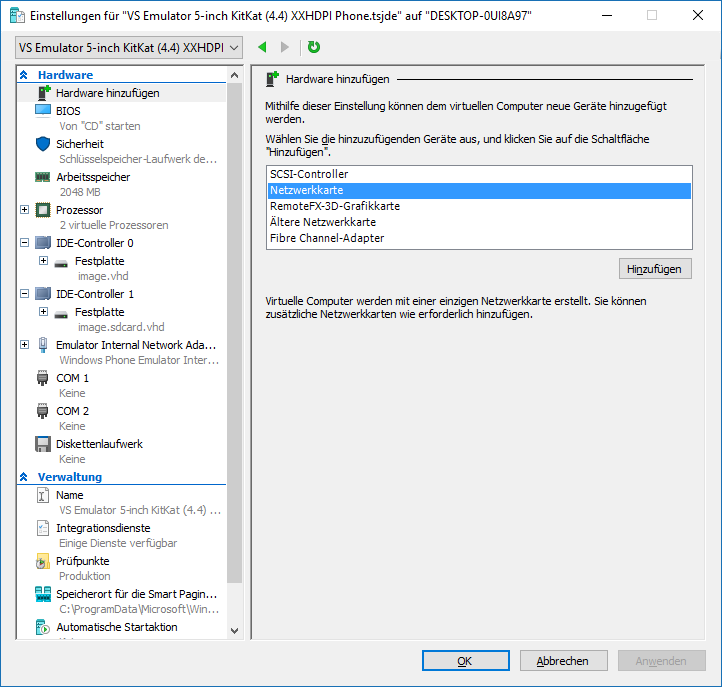Screen dimensions: 722x687
Task: Click the Diskettenlaufwerk floppy icon
Action: click(43, 444)
